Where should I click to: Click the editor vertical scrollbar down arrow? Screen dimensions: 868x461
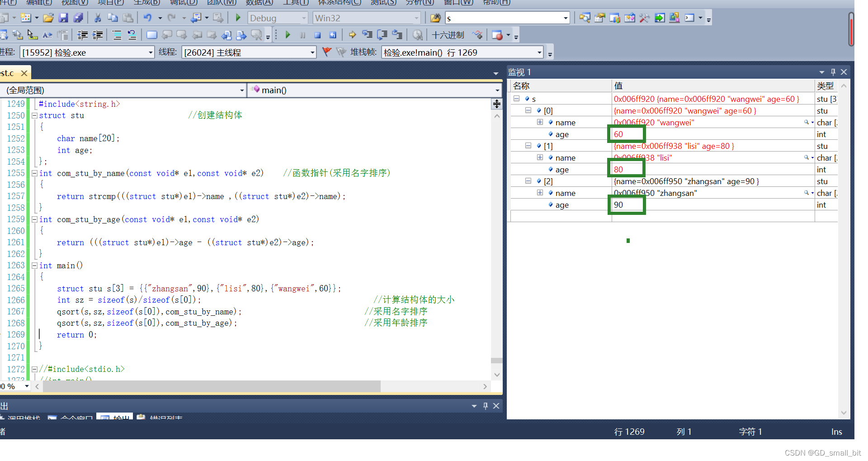tap(497, 375)
